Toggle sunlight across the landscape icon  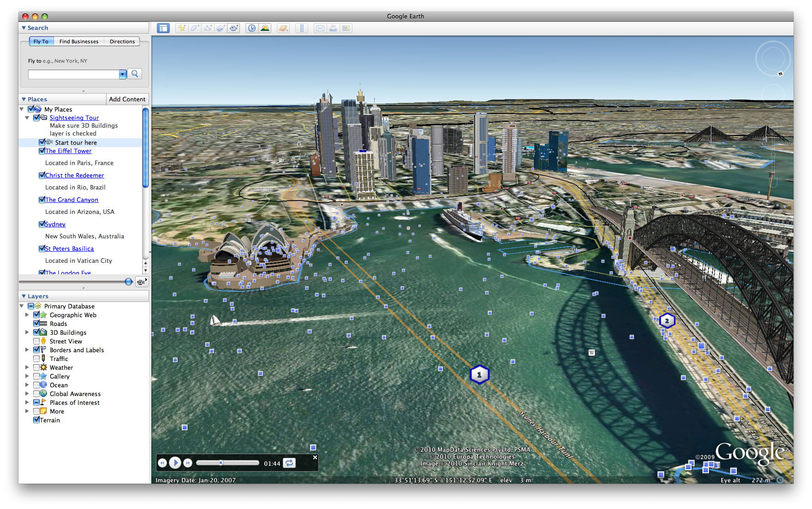(x=265, y=28)
